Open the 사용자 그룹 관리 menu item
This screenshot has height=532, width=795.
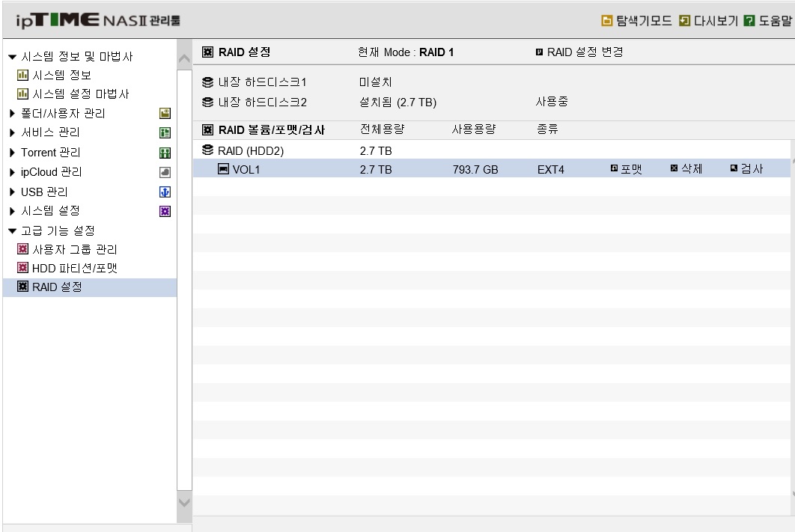click(x=75, y=249)
